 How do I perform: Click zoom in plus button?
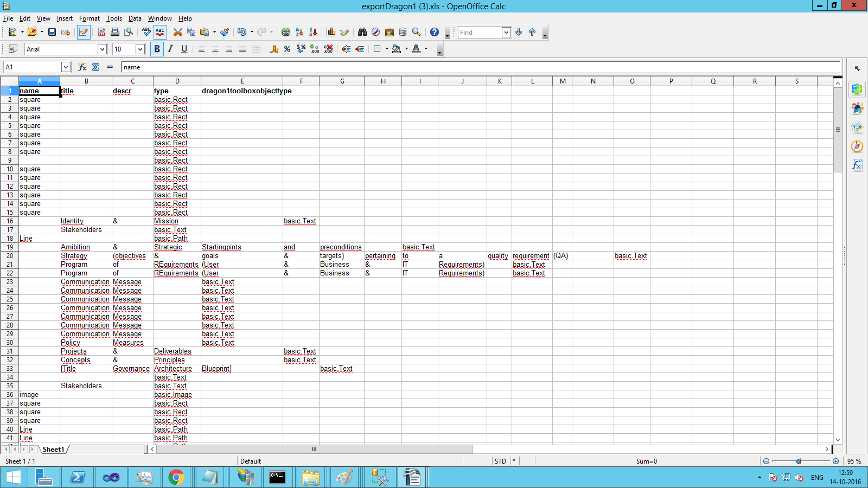pyautogui.click(x=835, y=461)
